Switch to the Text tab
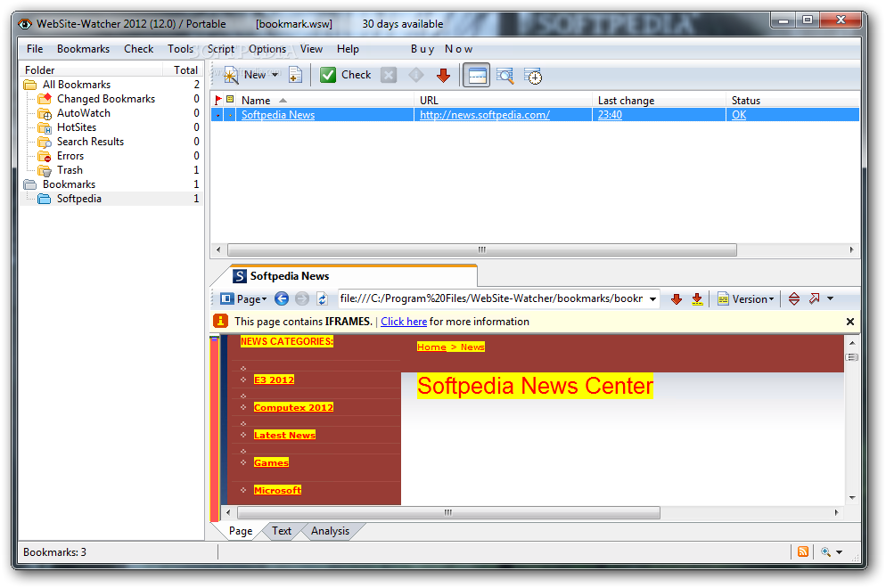The width and height of the screenshot is (886, 588). 282,531
